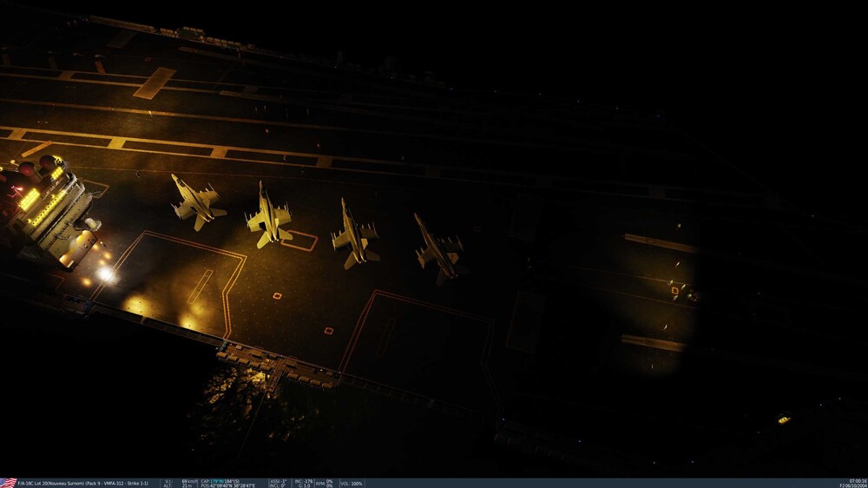The image size is (868, 488).
Task: Click the VOL 100% status entry
Action: [x=352, y=484]
